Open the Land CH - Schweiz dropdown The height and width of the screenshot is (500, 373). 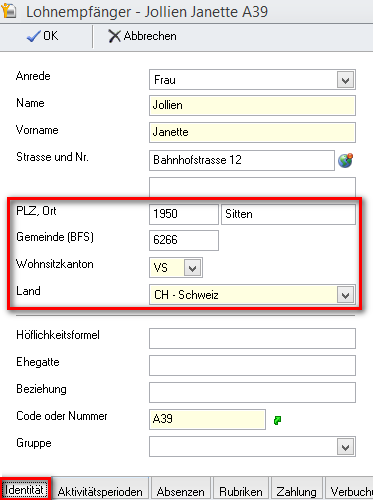click(345, 295)
